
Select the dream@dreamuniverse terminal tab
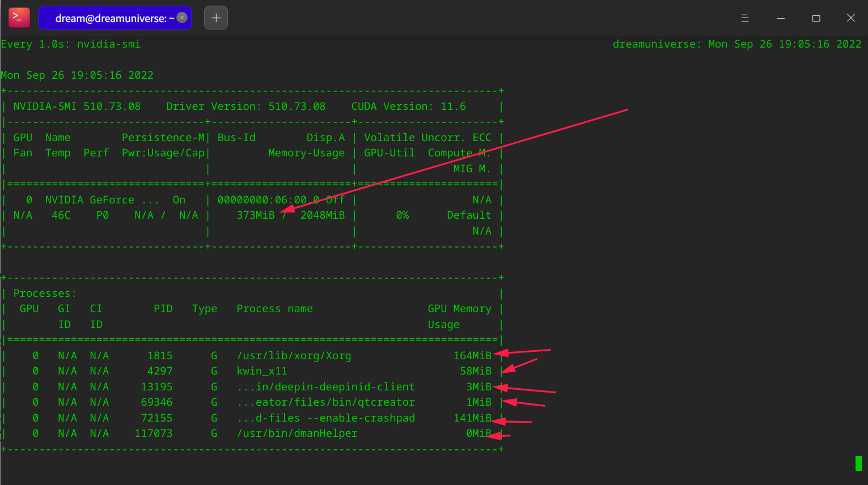pos(111,18)
